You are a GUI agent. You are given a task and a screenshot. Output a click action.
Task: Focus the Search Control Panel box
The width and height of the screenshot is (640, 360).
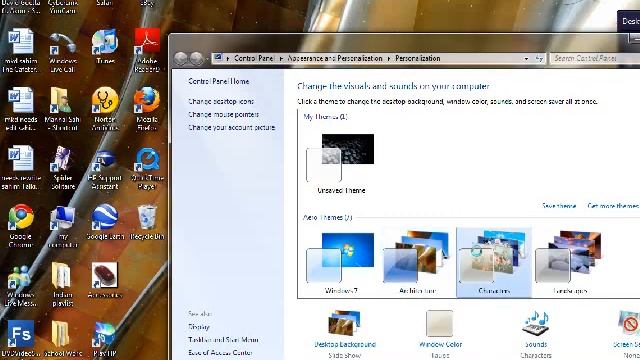595,58
